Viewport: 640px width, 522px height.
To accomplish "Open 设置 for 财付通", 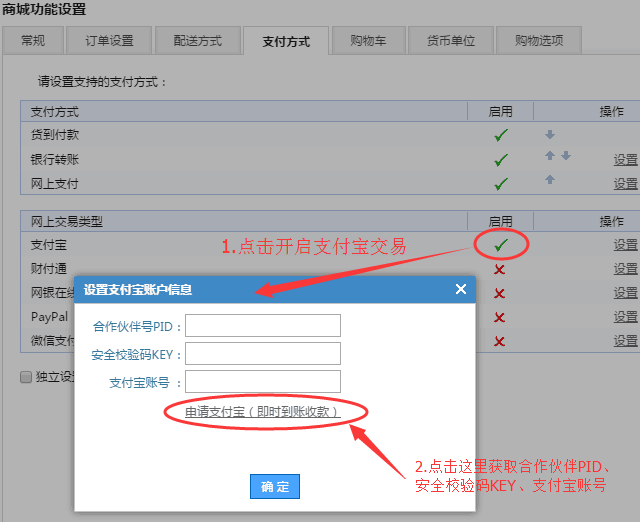I will coord(625,269).
